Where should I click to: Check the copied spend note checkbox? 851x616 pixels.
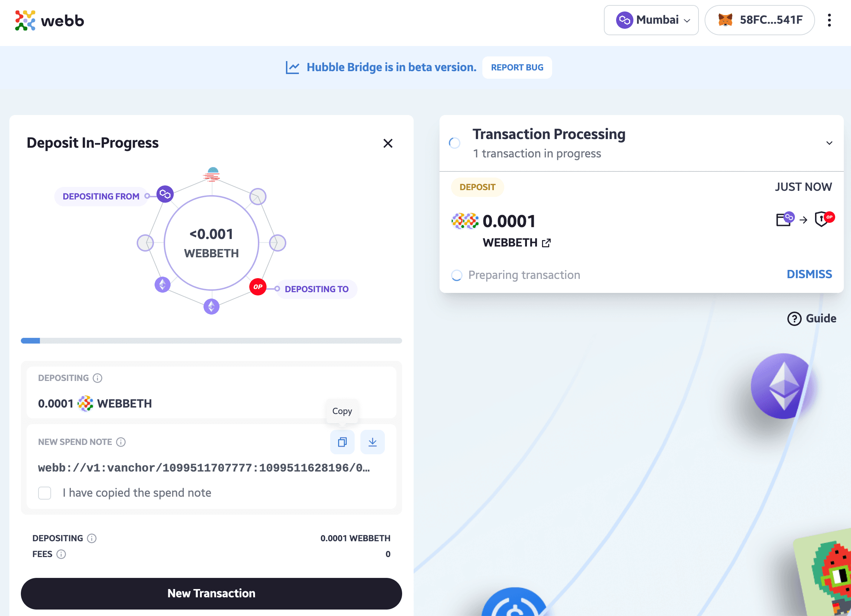[45, 493]
